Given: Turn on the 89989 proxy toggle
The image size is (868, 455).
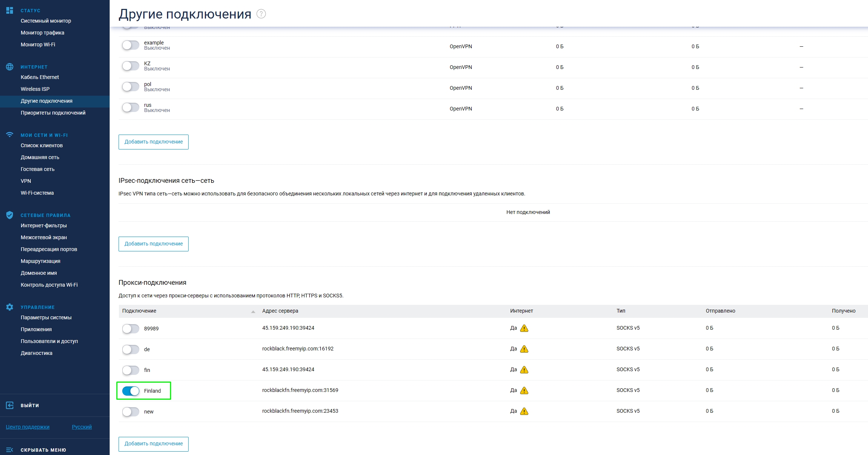Looking at the screenshot, I should [x=131, y=329].
